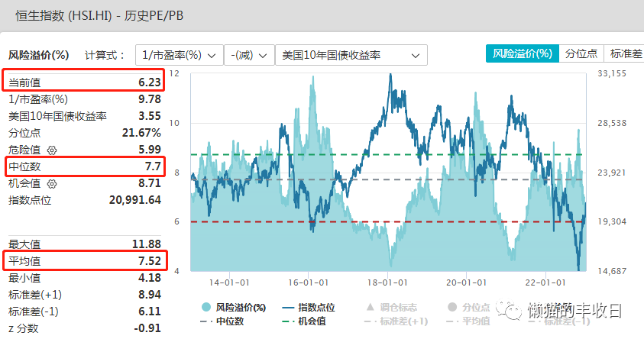Image resolution: width=644 pixels, height=339 pixels.
Task: Click the 标准差(-1) 6.11 row
Action: [85, 312]
